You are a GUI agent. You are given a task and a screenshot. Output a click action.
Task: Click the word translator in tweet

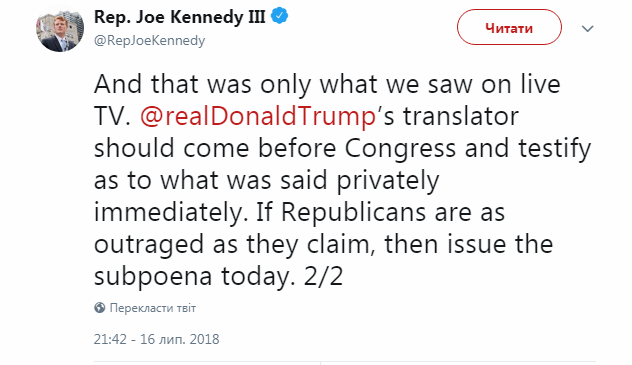(461, 116)
